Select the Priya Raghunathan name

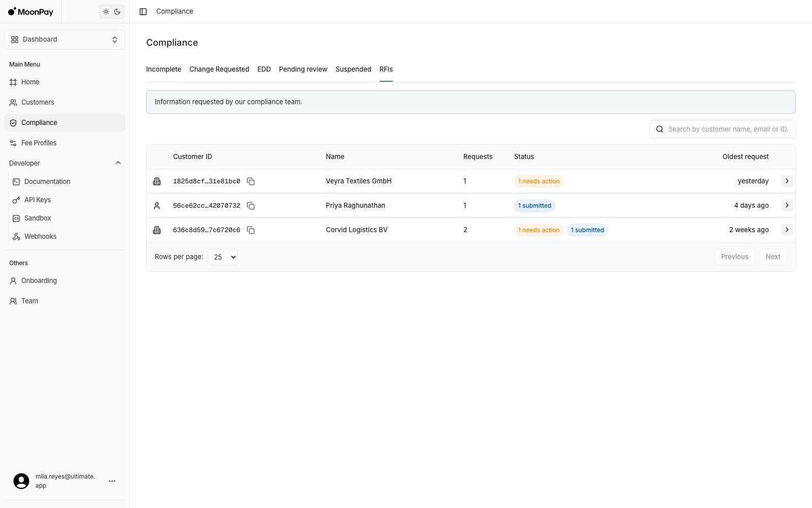coord(355,206)
